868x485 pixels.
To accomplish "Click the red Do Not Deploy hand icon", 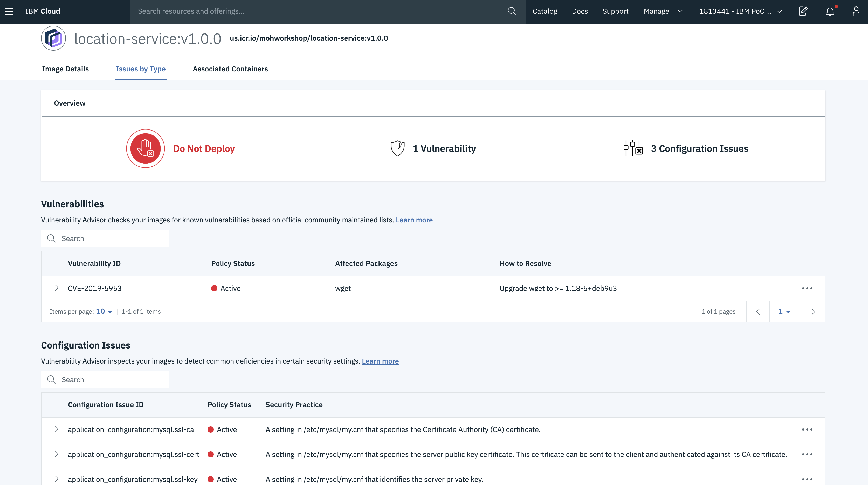I will [x=146, y=148].
